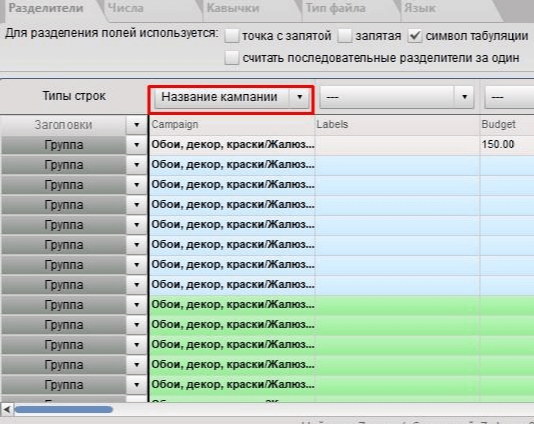Click the first Группа row button
The width and height of the screenshot is (534, 424).
tap(63, 145)
